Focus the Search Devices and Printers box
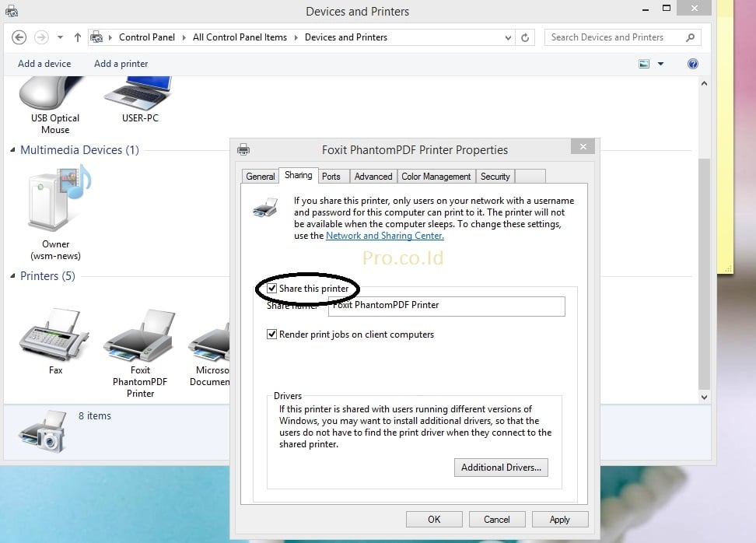 622,37
